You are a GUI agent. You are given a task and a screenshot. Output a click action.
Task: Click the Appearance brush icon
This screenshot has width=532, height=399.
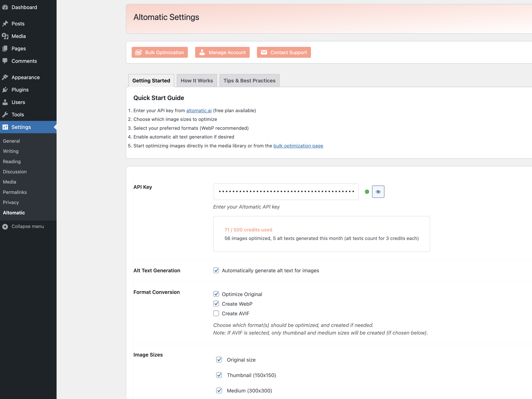tap(5, 77)
